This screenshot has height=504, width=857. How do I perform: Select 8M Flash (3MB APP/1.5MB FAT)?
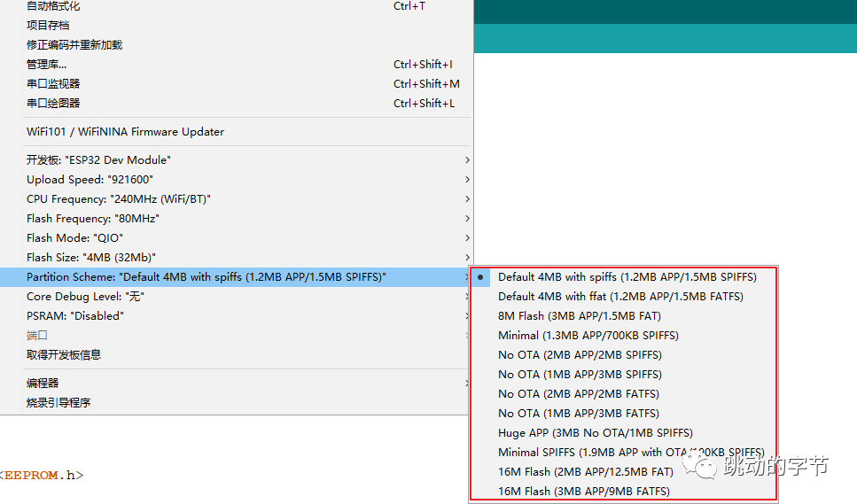pos(624,316)
